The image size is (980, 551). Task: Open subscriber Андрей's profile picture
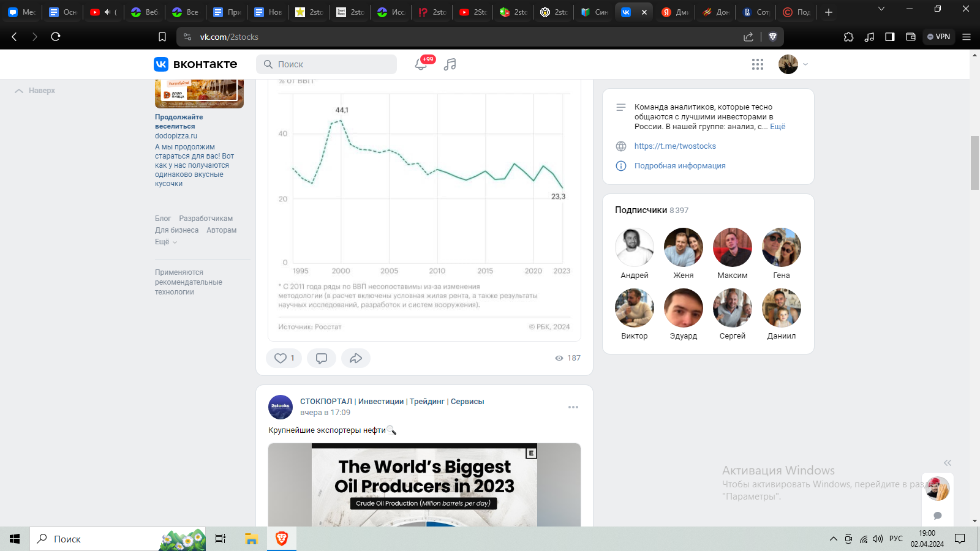point(635,247)
